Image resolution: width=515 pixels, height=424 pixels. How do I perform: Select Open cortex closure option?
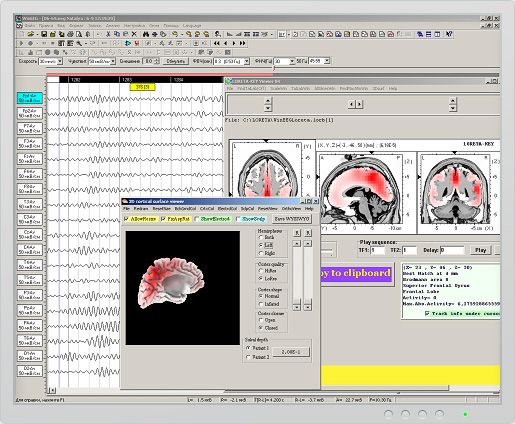[261, 320]
